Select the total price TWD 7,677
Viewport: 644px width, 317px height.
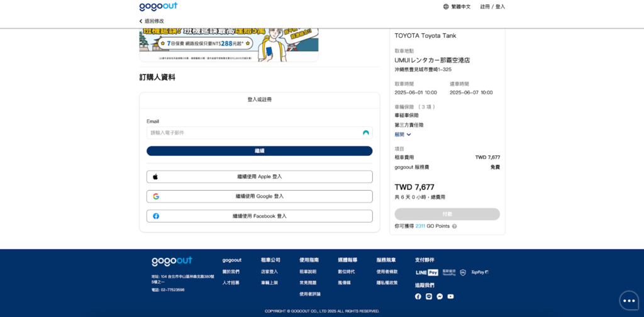tap(414, 187)
